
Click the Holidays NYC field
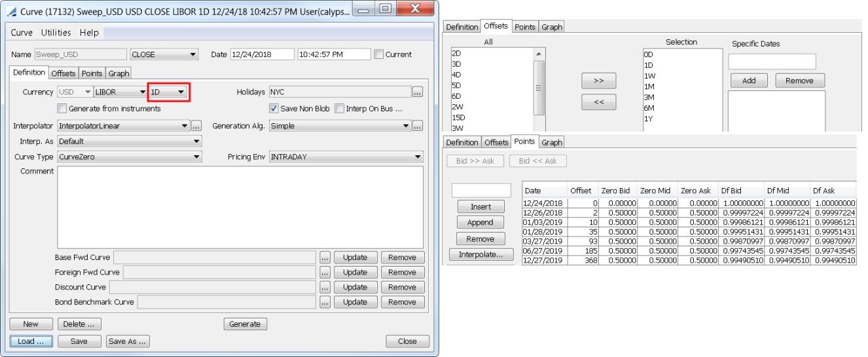pyautogui.click(x=339, y=92)
